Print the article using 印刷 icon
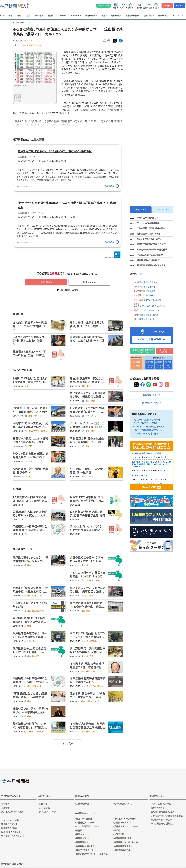The width and height of the screenshot is (186, 868). 107,41
